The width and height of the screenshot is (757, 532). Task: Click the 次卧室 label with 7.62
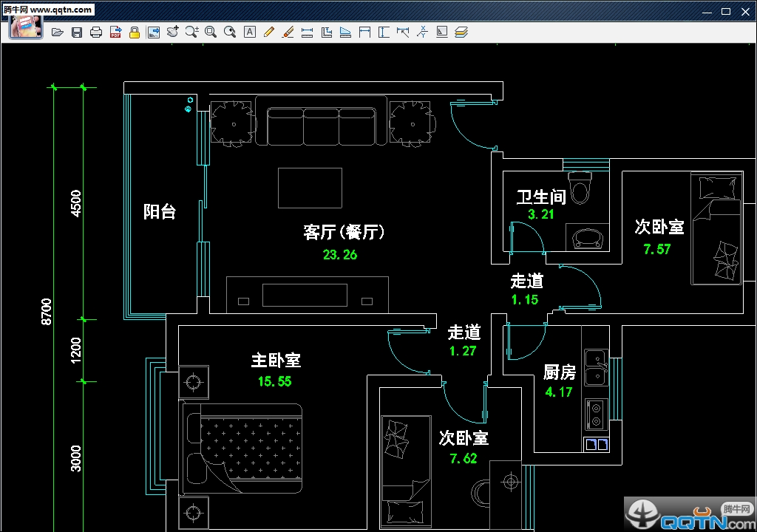[464, 438]
